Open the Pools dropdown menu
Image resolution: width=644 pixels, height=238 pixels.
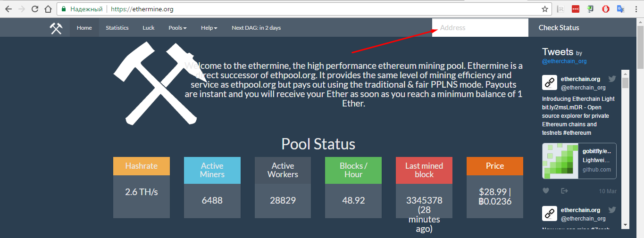(177, 28)
